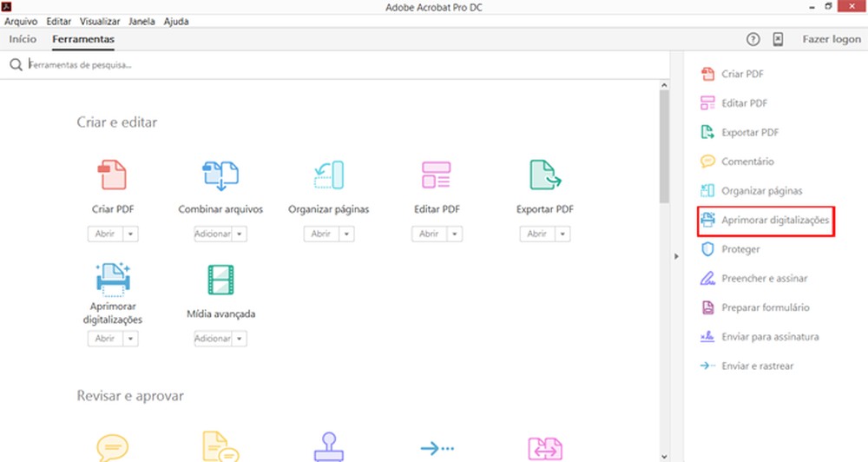868x462 pixels.
Task: Click the vertical scrollbar thumb of tools list
Action: tap(664, 146)
